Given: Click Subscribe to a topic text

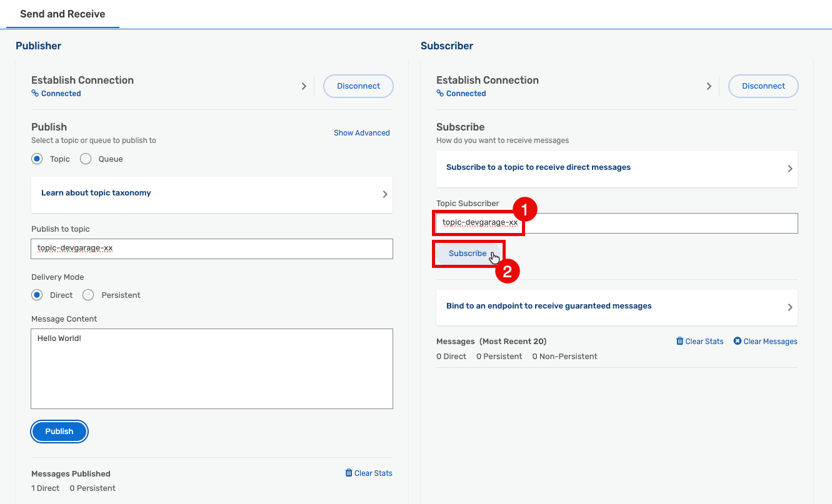Looking at the screenshot, I should click(x=538, y=167).
